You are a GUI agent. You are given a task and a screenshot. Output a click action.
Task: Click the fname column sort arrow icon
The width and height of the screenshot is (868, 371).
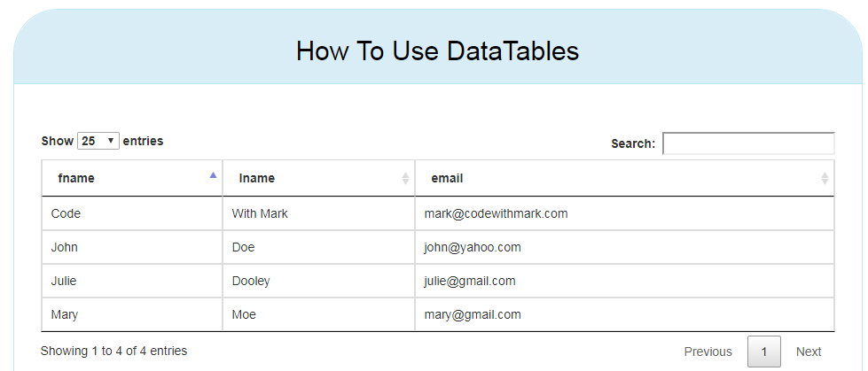click(213, 176)
